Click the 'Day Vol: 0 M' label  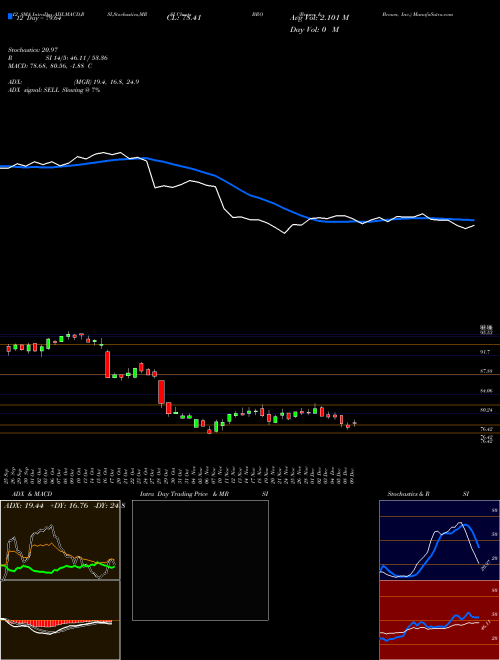point(314,29)
